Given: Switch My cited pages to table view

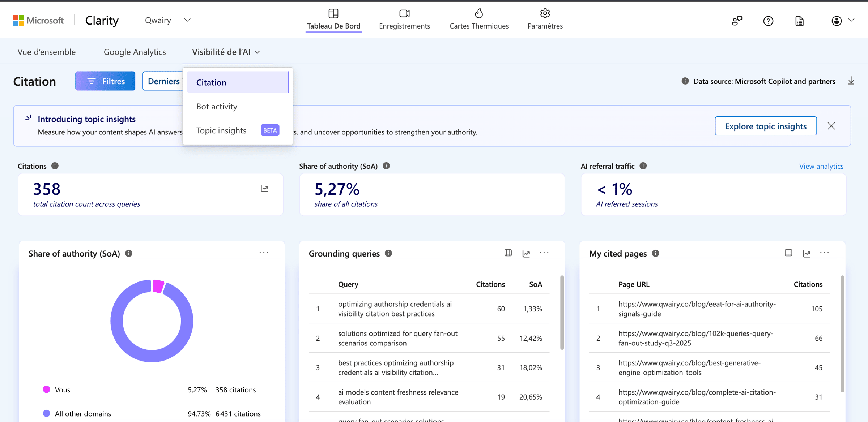Looking at the screenshot, I should [x=788, y=253].
